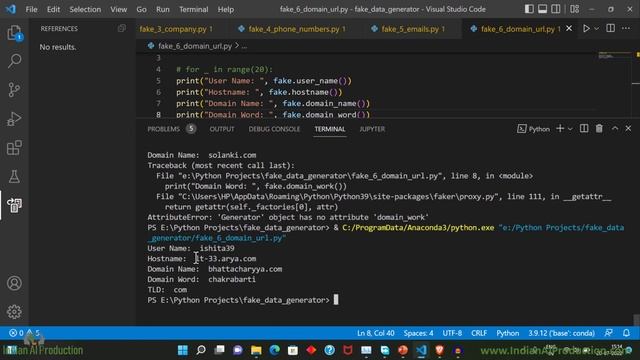Open the View menu
Screen dimensions: 640x360
tap(118, 9)
